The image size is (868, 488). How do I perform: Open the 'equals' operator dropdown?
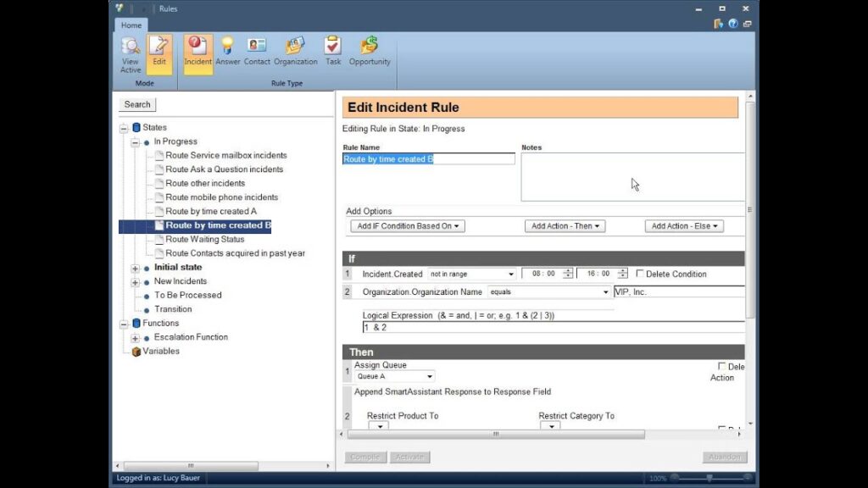click(548, 291)
